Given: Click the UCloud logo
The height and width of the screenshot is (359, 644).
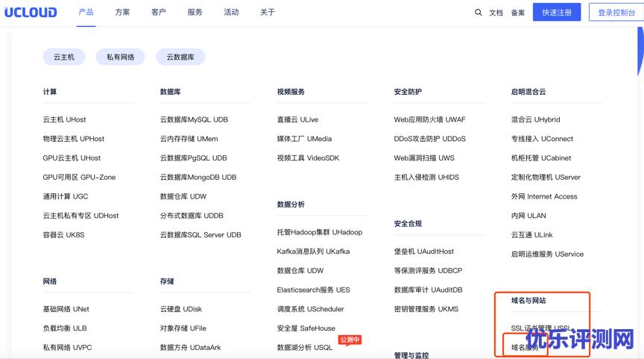Looking at the screenshot, I should click(x=31, y=13).
